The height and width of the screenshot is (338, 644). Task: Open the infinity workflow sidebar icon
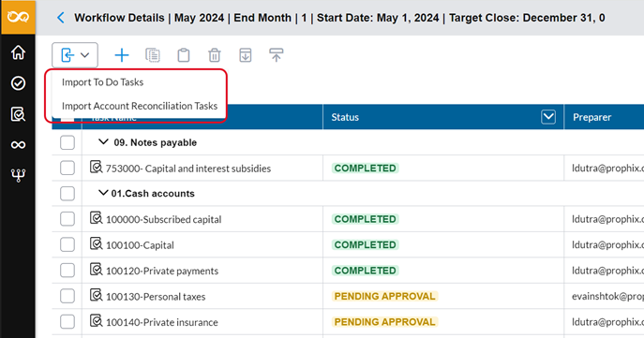tap(18, 144)
